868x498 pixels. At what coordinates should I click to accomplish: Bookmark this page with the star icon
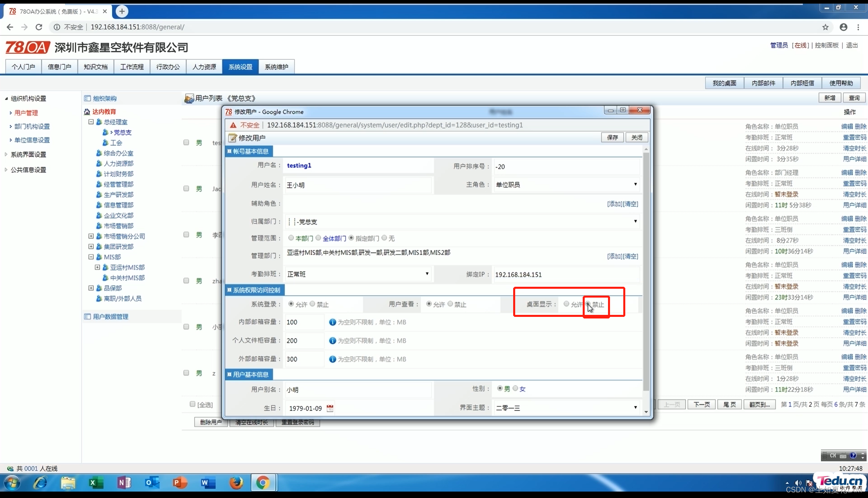click(x=825, y=27)
